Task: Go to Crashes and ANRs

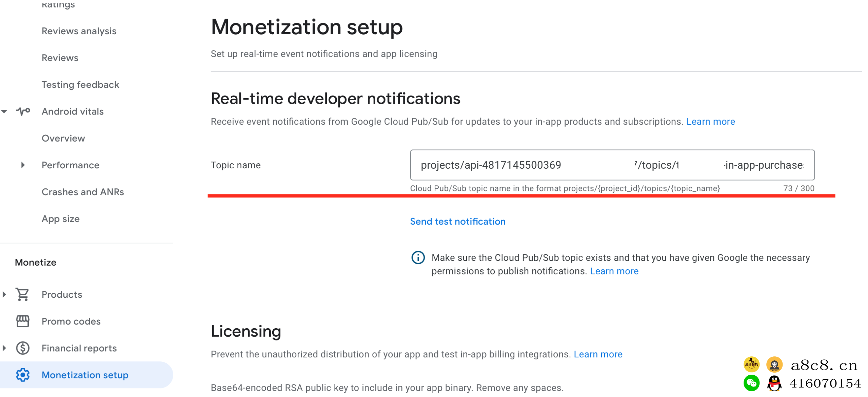Action: [83, 192]
